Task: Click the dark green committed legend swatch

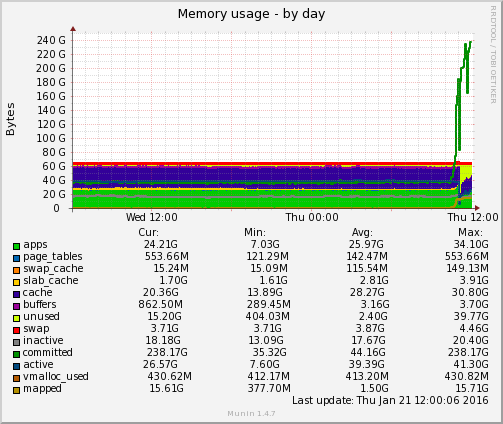Action: click(16, 354)
